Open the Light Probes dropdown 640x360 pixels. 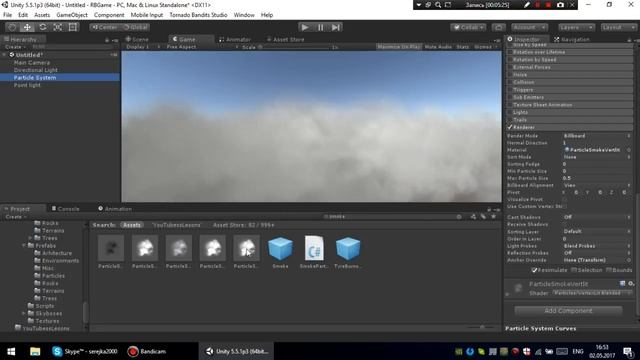597,246
